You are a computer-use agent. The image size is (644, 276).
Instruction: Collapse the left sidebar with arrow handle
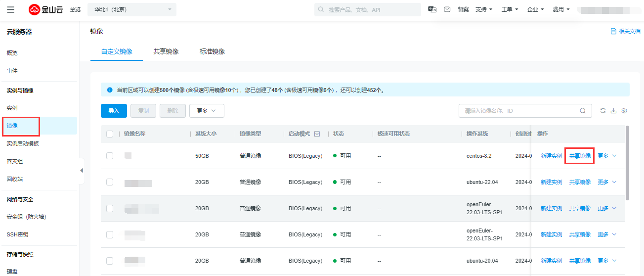(x=82, y=170)
